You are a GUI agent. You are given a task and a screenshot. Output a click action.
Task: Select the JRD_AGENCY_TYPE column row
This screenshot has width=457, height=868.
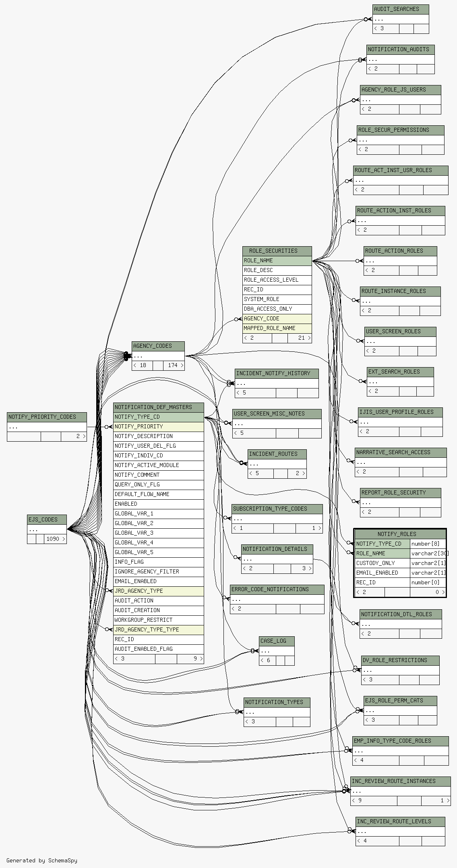(x=159, y=591)
